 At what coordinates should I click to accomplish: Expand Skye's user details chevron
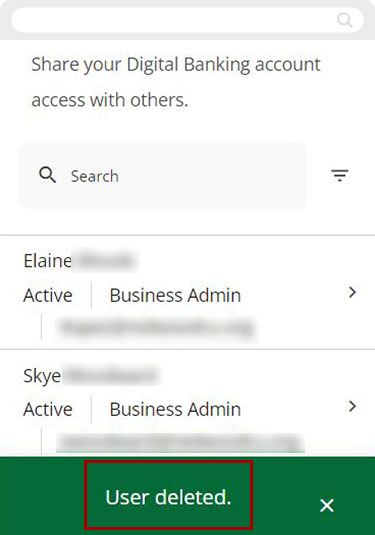tap(352, 406)
